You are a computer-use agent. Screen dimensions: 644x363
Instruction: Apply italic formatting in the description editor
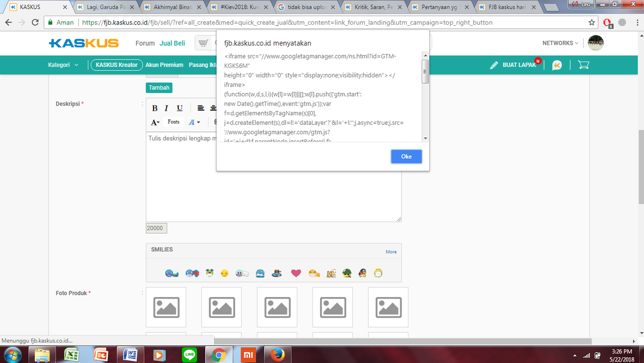pos(167,108)
